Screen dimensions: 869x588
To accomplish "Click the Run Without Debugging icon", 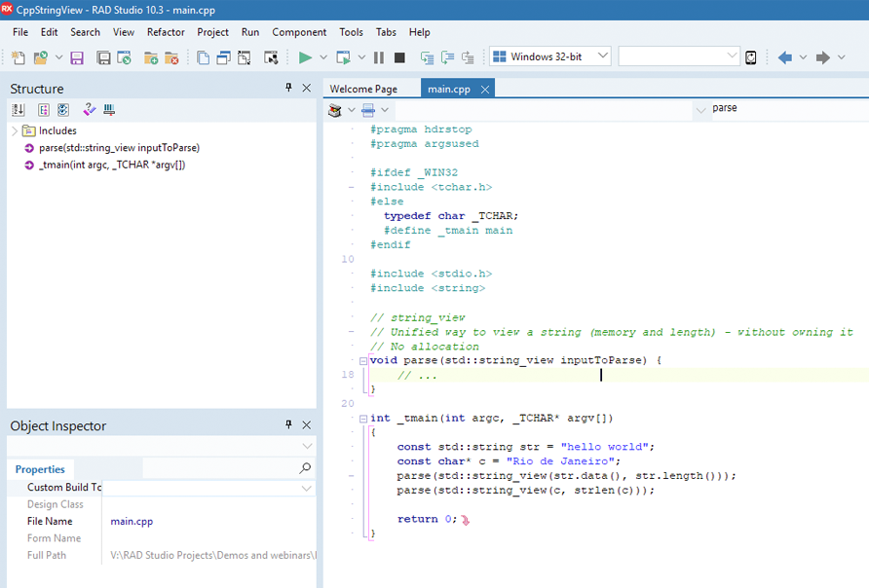I will 344,57.
